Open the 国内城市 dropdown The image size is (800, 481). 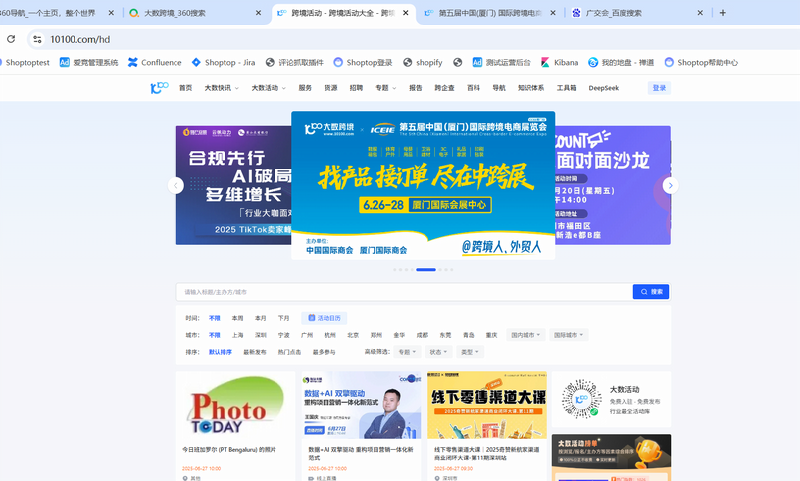(526, 335)
